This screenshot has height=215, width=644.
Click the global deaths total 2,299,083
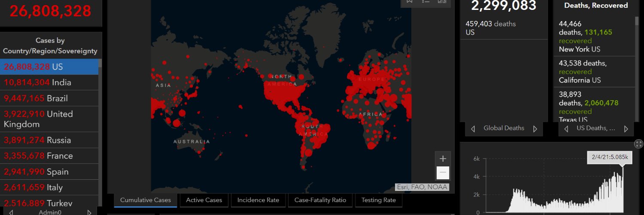[x=504, y=5]
